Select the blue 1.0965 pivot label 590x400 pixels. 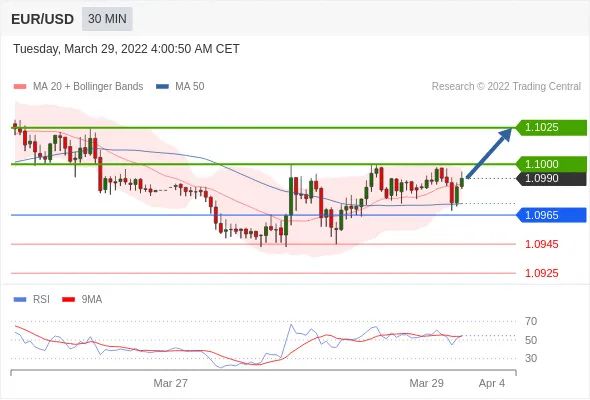(551, 215)
